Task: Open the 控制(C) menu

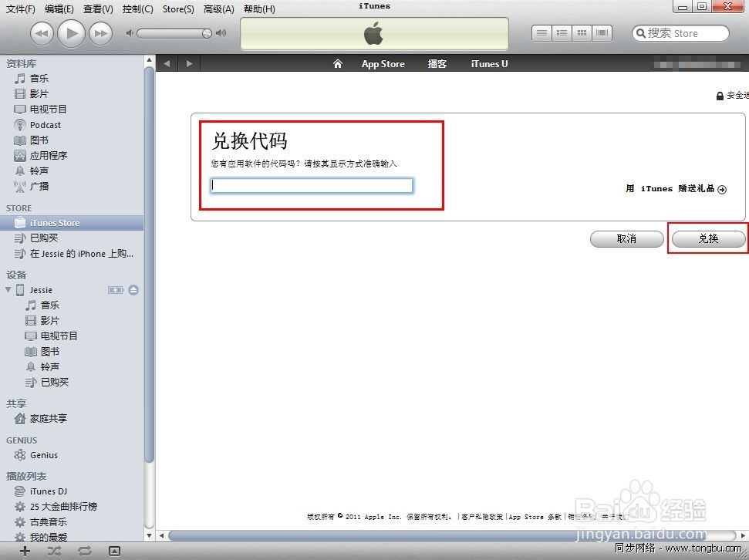Action: pos(137,9)
